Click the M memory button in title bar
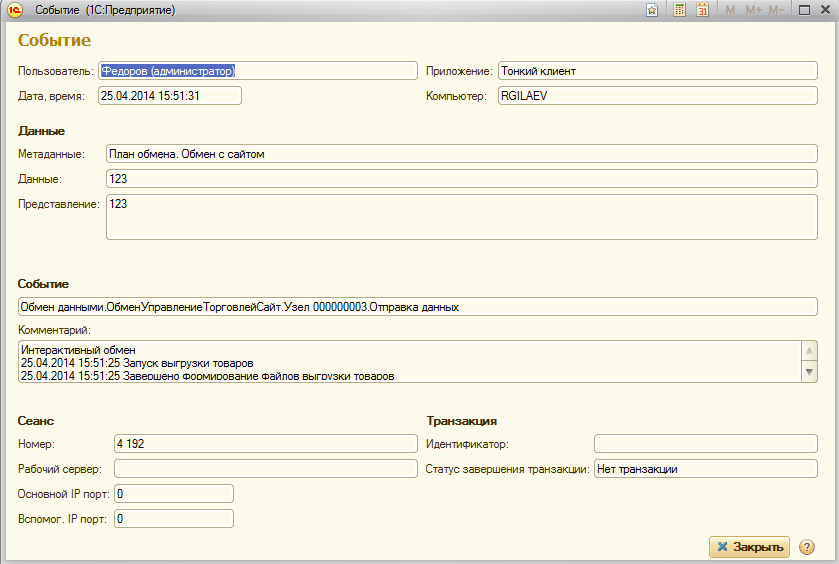Viewport: 839px width, 564px height. click(x=730, y=10)
